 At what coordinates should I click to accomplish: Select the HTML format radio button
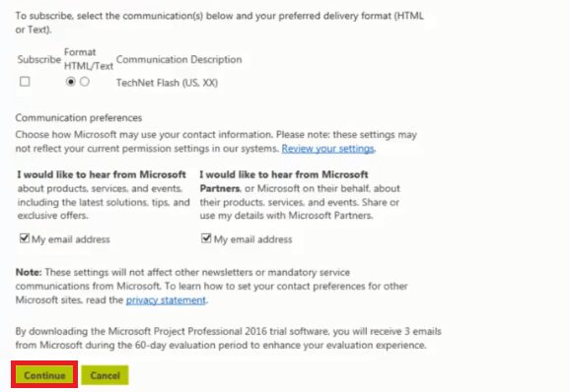pyautogui.click(x=71, y=82)
